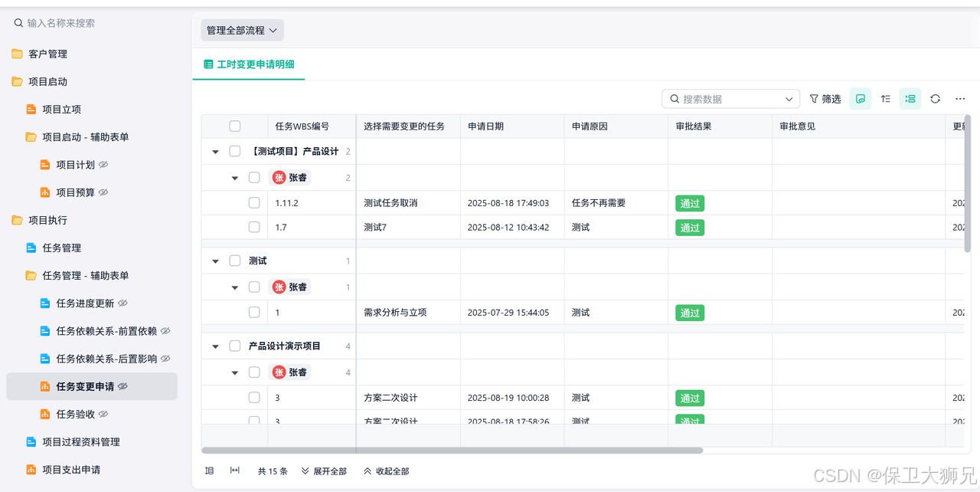Click the 客户管理 folder icon

[x=17, y=54]
